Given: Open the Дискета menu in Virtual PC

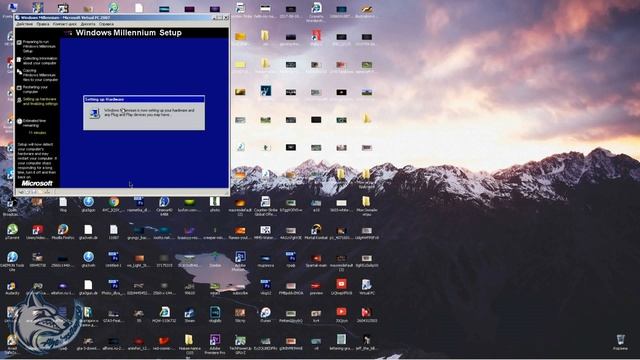Looking at the screenshot, I should [88, 24].
